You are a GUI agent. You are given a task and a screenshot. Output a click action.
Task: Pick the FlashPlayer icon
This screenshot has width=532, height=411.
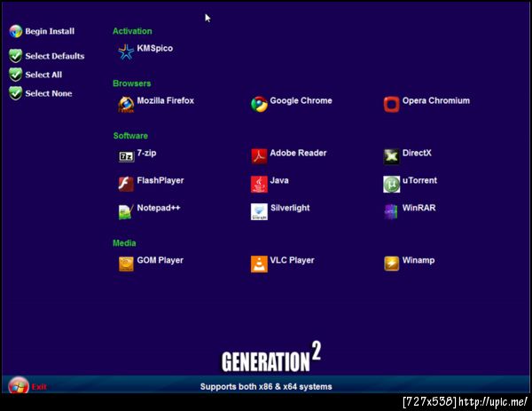pyautogui.click(x=126, y=184)
